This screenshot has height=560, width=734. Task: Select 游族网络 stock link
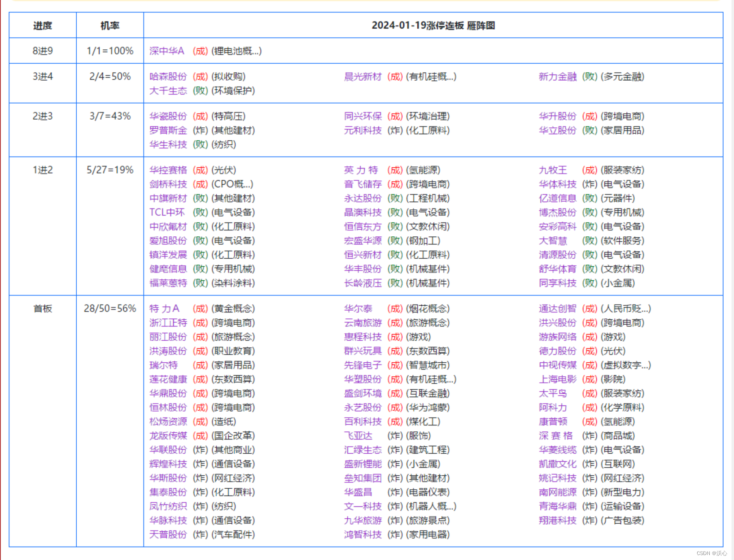click(x=557, y=337)
